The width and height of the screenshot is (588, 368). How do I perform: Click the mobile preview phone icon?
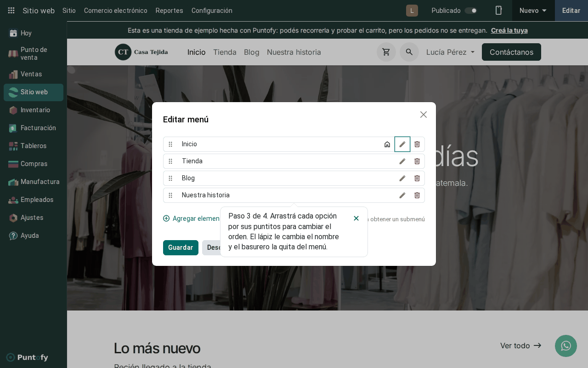tap(498, 11)
